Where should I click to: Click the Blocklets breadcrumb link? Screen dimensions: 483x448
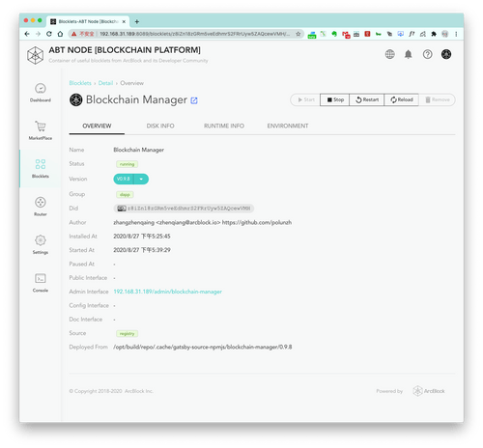80,83
